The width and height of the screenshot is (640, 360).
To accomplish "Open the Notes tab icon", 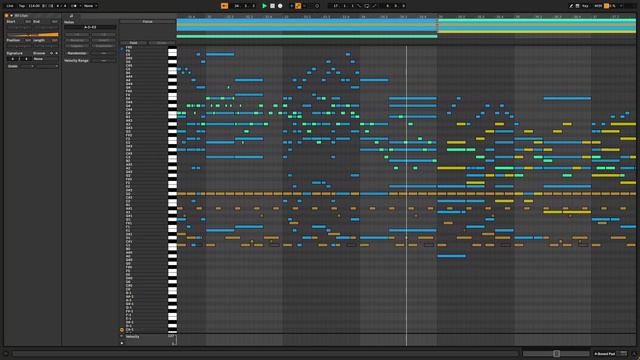I will click(x=71, y=16).
